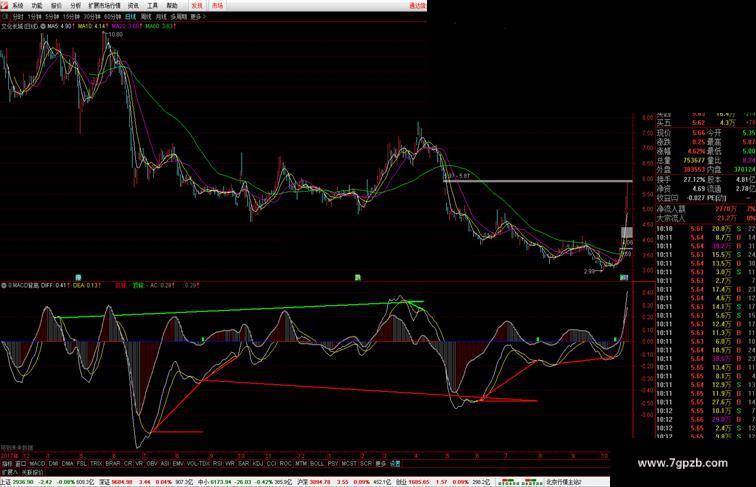Select the DMA indicator tab
The height and width of the screenshot is (487, 756).
click(68, 463)
